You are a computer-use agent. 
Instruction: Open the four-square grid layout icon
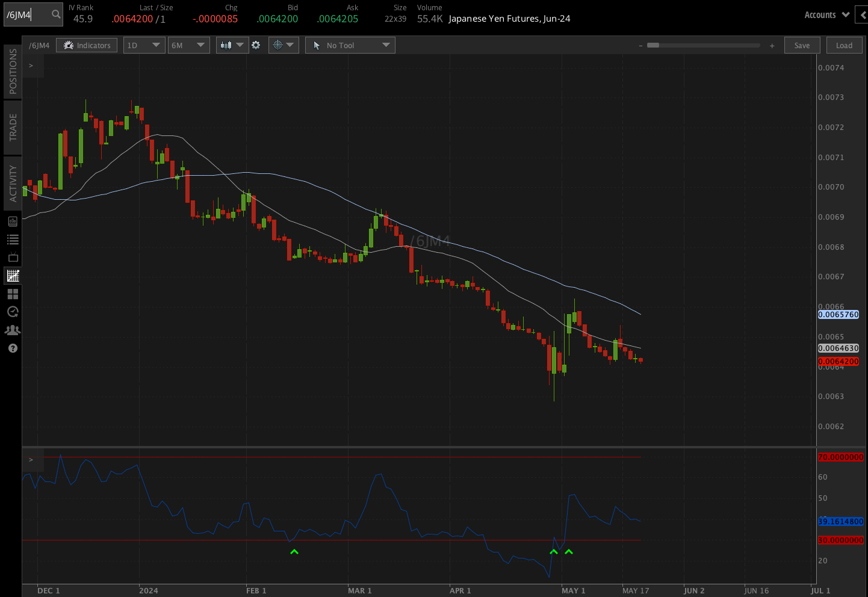[x=13, y=294]
